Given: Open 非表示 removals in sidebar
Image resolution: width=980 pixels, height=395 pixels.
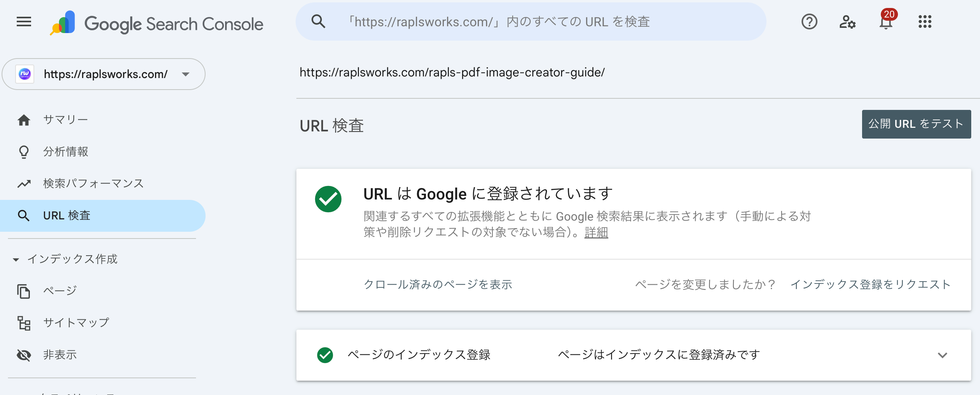Looking at the screenshot, I should [x=103, y=354].
